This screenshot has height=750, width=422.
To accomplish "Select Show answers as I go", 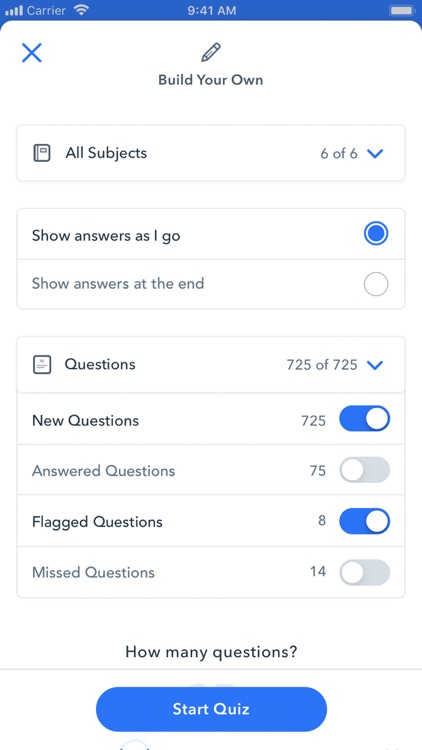I will (x=211, y=234).
